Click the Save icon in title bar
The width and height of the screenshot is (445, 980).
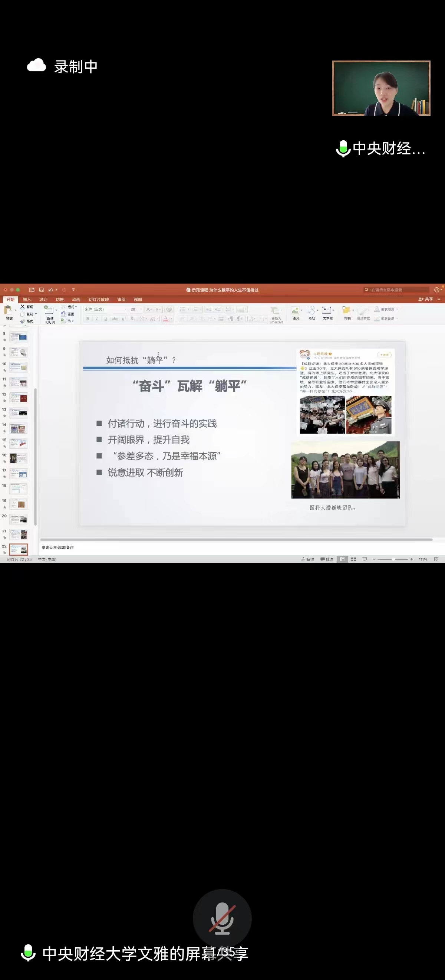point(42,290)
